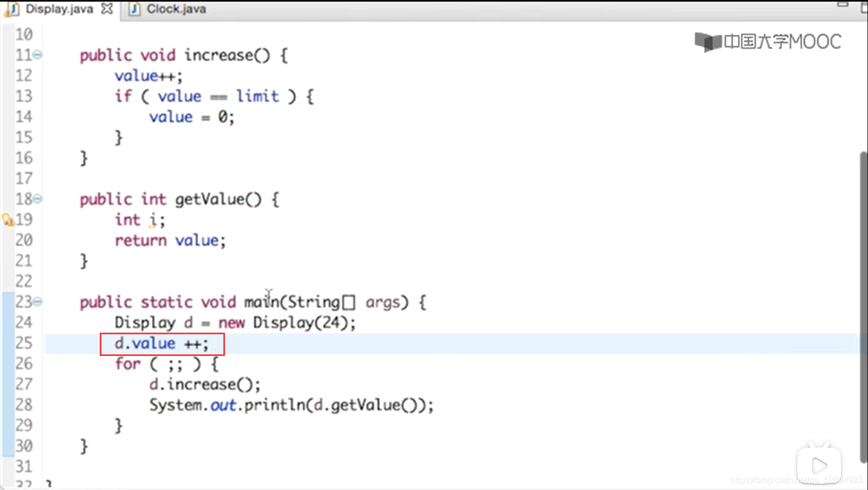Click on 'main(String[] args)' signature
This screenshot has height=490, width=868.
(x=326, y=302)
